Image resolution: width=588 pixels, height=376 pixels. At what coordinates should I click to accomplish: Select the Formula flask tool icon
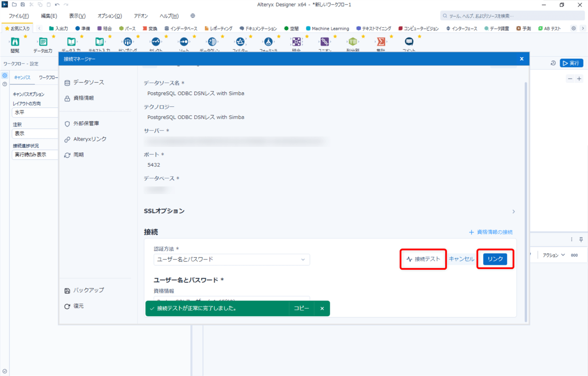point(268,42)
